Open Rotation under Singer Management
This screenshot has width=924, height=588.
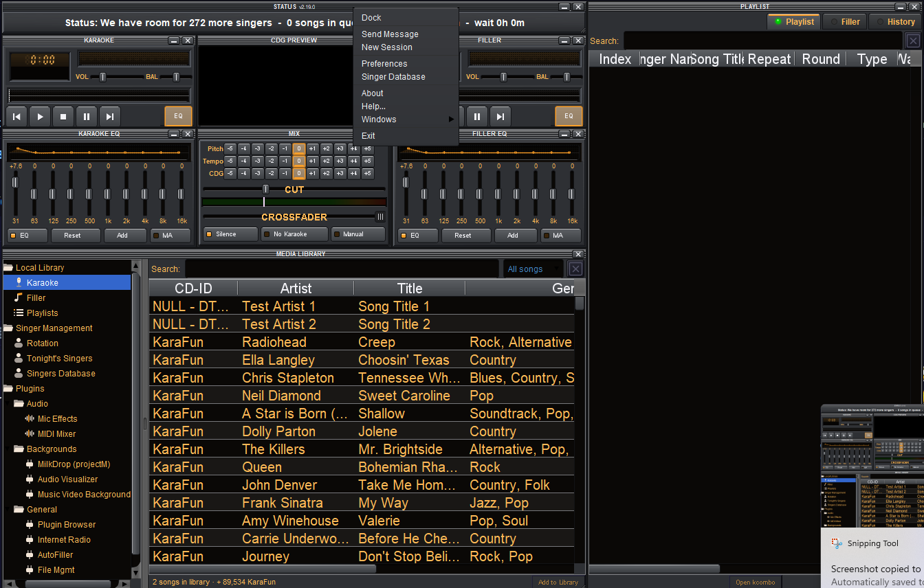click(x=42, y=343)
